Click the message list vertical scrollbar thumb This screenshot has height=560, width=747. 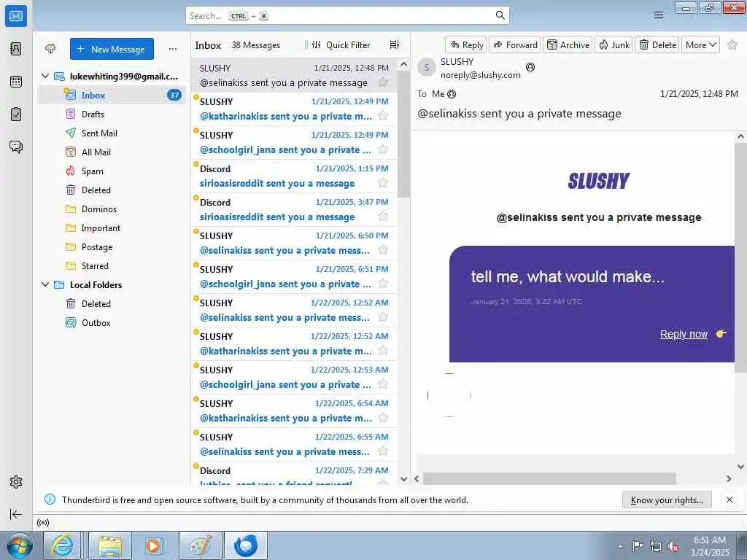pos(403,133)
